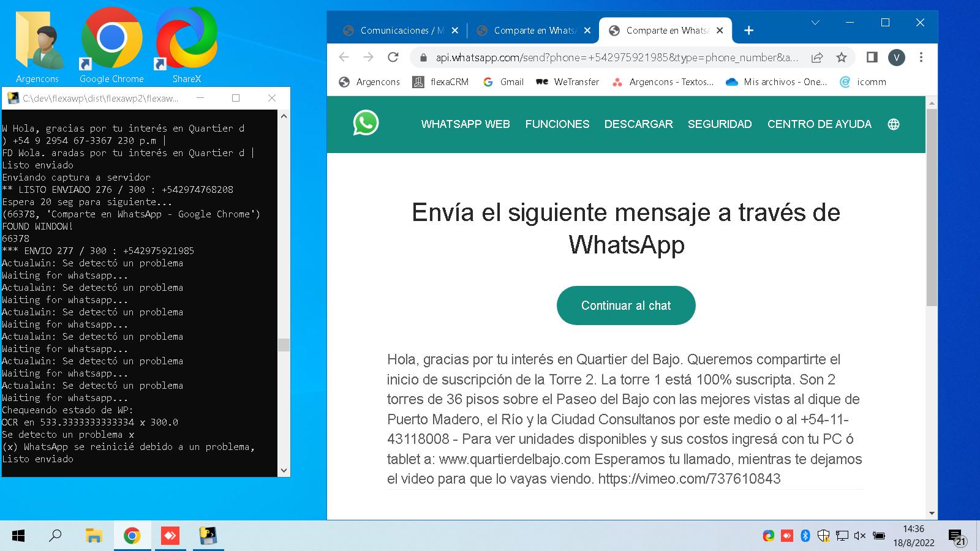Screen dimensions: 980x551
Task: Open the network tray icon
Action: pos(842,536)
